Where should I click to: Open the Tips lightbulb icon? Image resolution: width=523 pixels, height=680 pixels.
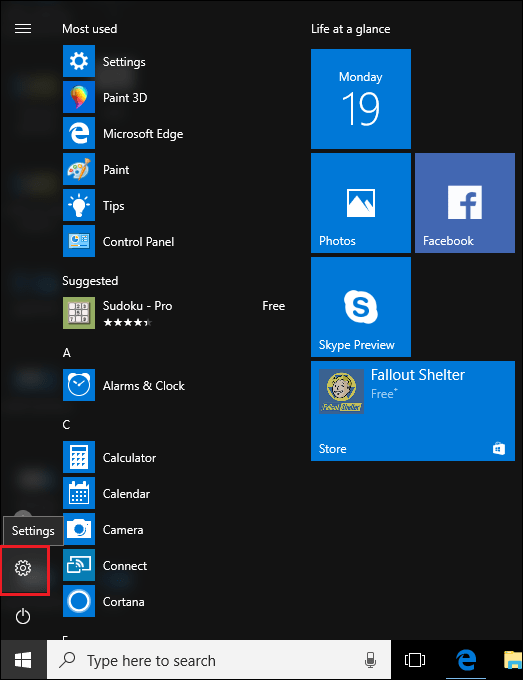tap(79, 205)
